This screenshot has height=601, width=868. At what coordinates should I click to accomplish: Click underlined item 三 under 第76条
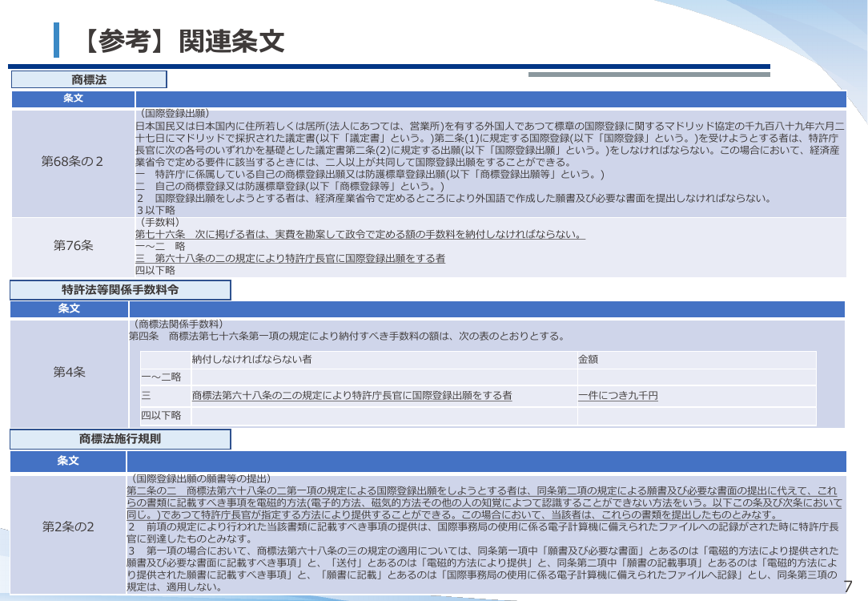coord(290,258)
